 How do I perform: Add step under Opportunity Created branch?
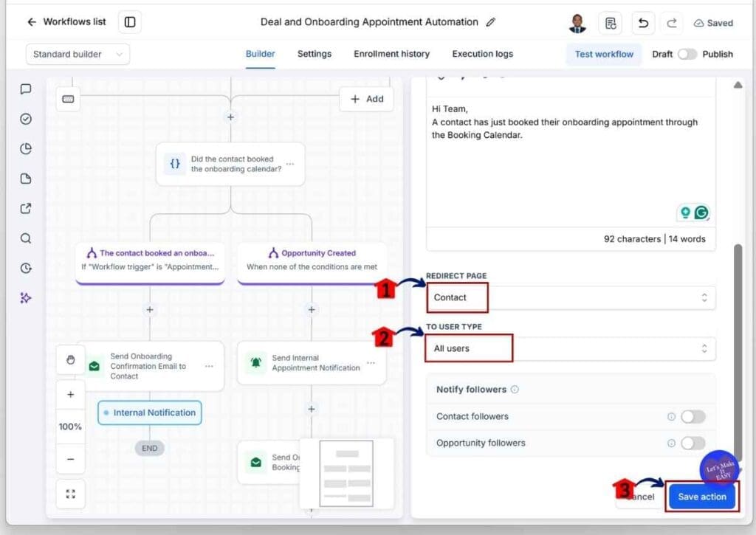point(312,309)
